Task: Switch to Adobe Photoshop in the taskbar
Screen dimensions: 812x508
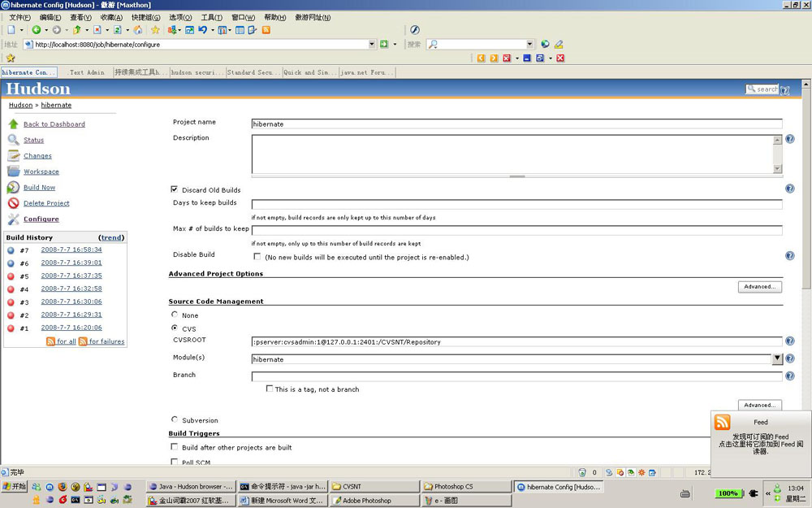Action: click(374, 501)
